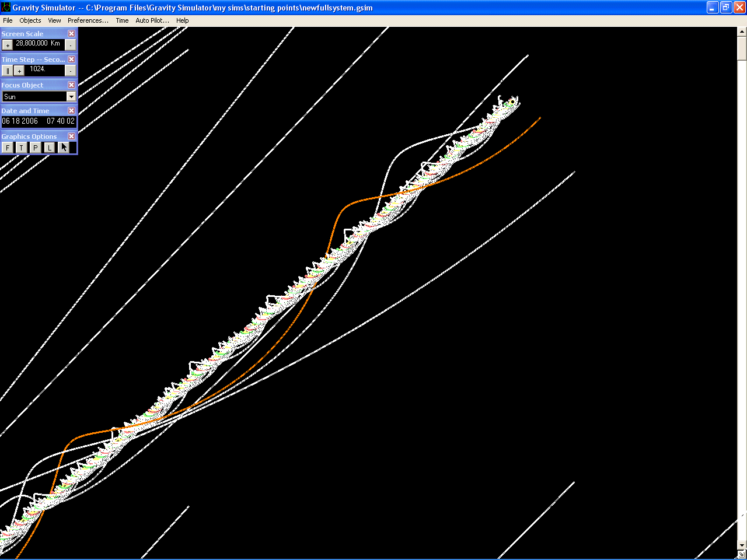
Task: Open the Preferences... menu
Action: [x=88, y=20]
